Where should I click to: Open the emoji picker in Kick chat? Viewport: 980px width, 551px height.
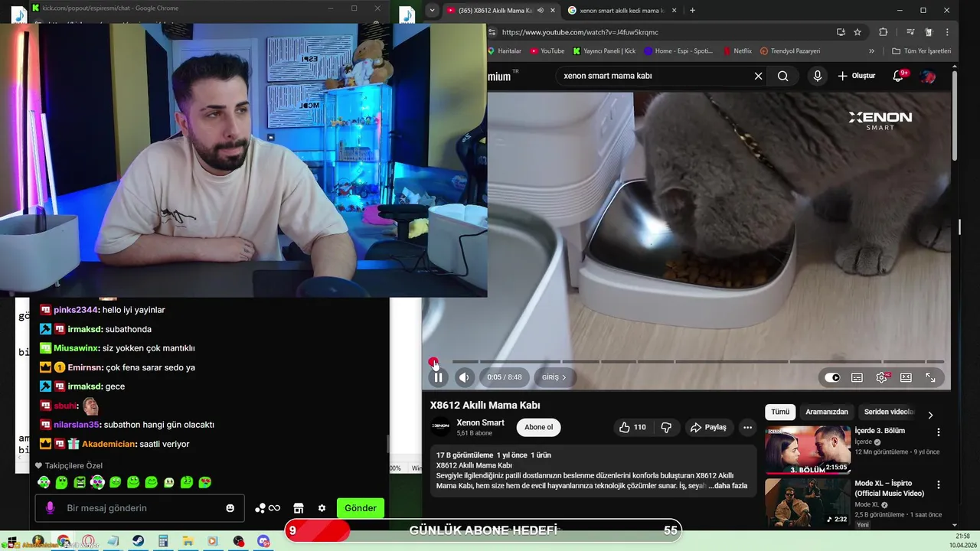coord(230,508)
